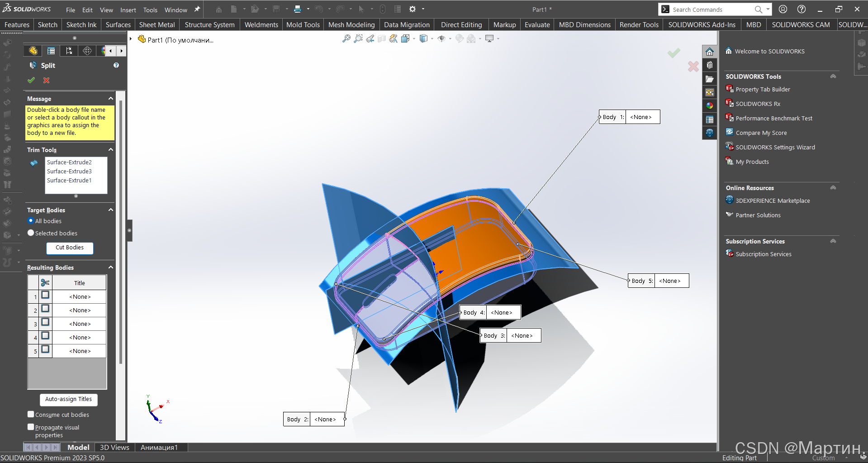Switch to the Sheet Metal tab
868x463 pixels.
point(157,25)
